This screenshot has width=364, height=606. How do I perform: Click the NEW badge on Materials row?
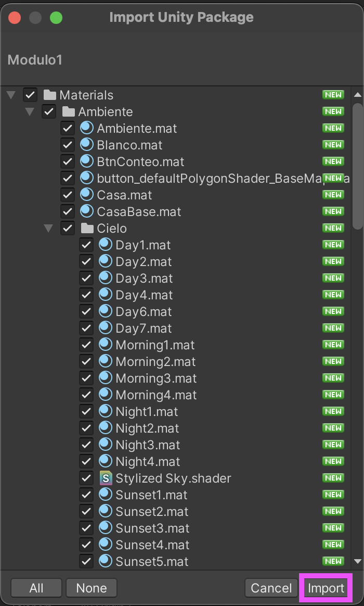333,95
